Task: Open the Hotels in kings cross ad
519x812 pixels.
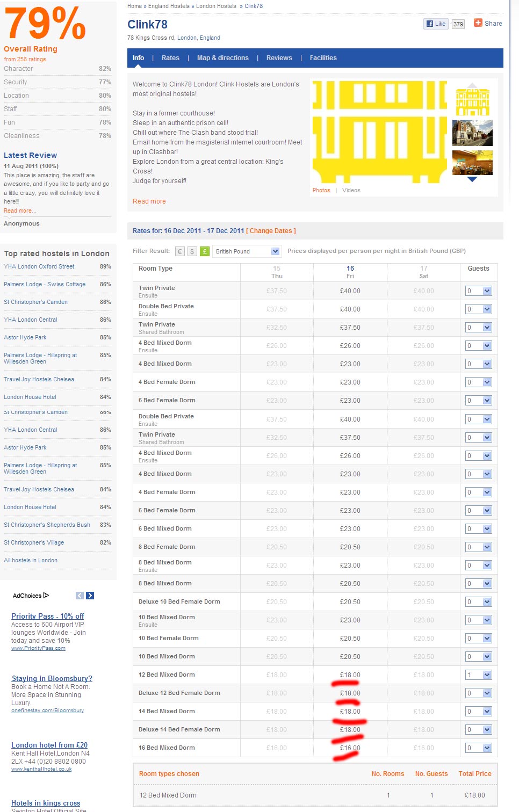Action: [46, 803]
